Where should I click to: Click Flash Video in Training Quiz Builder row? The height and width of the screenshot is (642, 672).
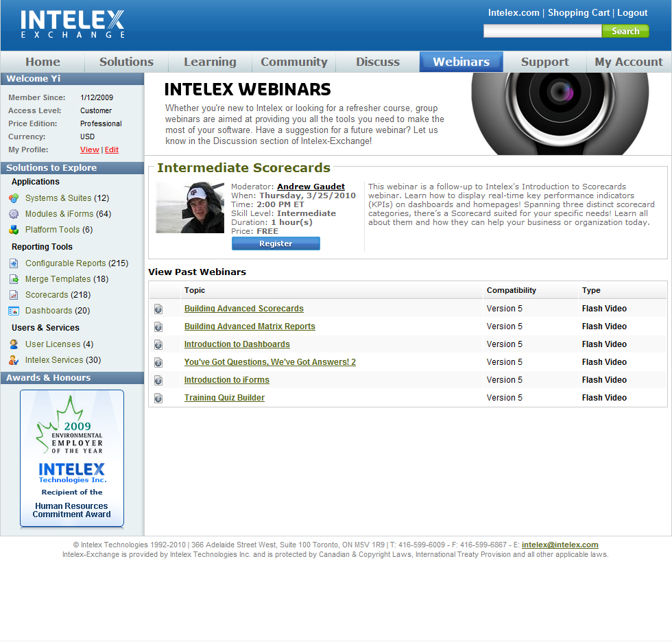click(604, 398)
